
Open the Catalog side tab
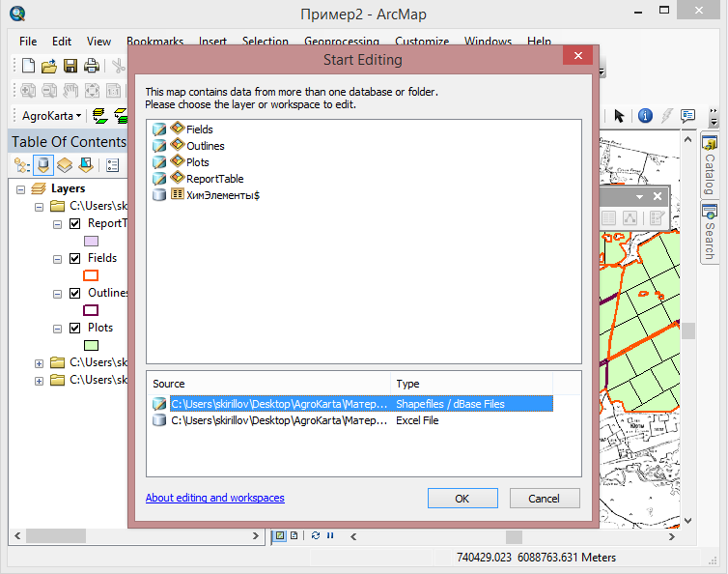pyautogui.click(x=710, y=166)
